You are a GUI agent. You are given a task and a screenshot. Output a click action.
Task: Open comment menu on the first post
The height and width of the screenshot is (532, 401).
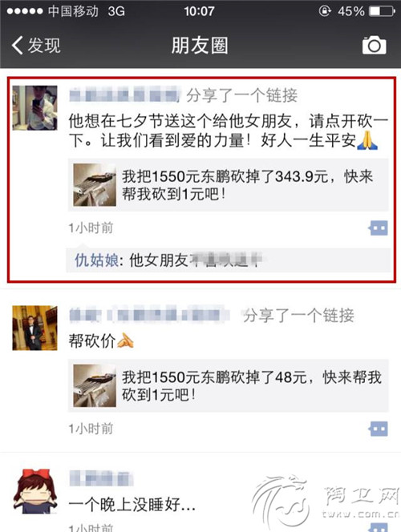coord(379,228)
